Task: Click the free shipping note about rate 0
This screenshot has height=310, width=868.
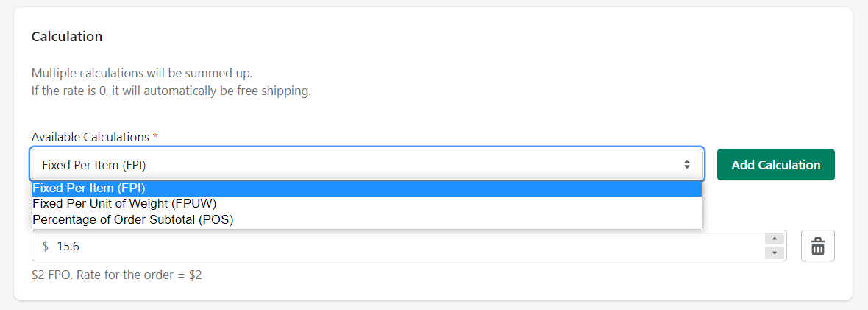Action: 171,91
